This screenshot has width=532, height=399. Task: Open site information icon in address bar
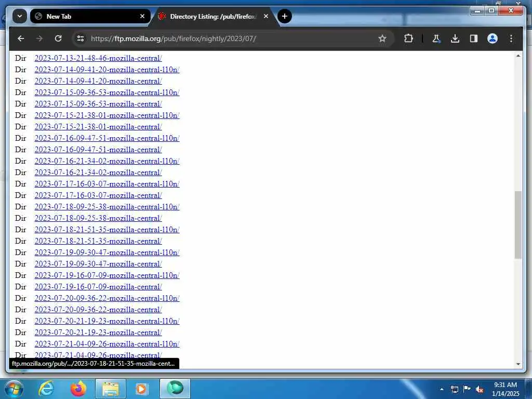tap(81, 38)
